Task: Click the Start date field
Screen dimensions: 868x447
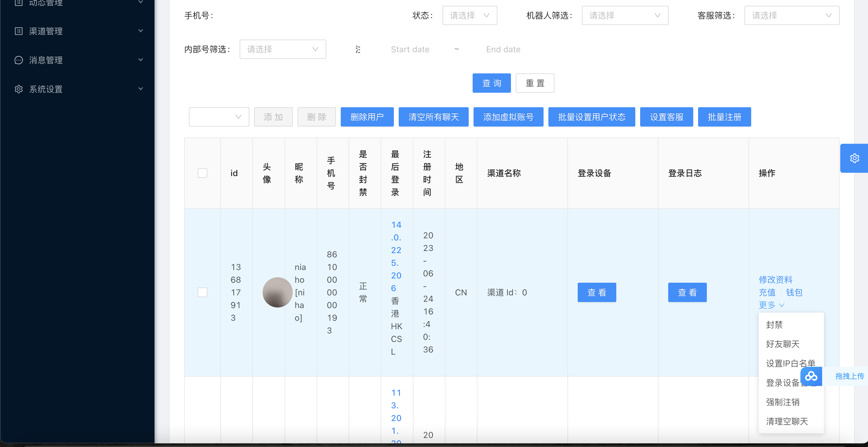Action: click(410, 49)
